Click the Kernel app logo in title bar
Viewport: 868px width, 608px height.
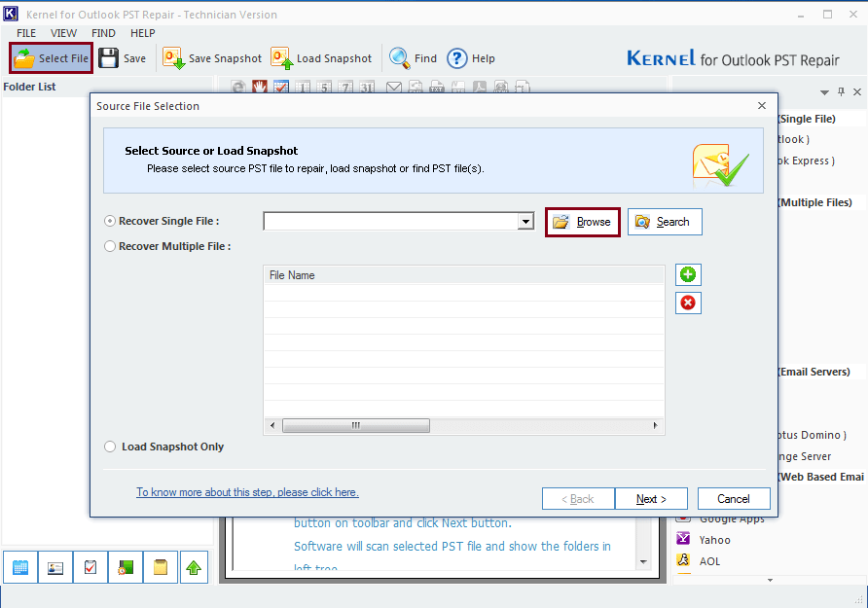tap(11, 14)
